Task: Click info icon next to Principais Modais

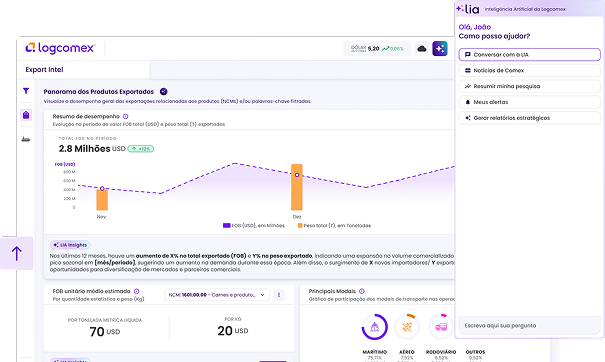Action: [x=362, y=291]
